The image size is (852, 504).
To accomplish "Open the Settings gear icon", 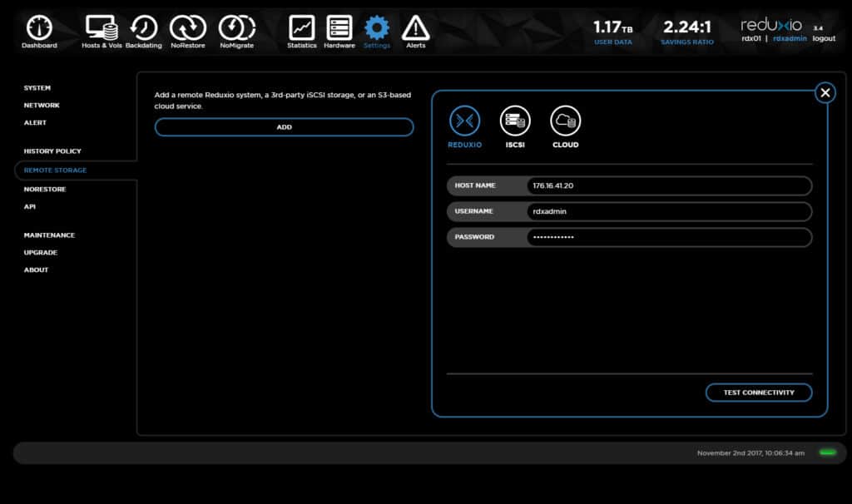I will click(377, 27).
